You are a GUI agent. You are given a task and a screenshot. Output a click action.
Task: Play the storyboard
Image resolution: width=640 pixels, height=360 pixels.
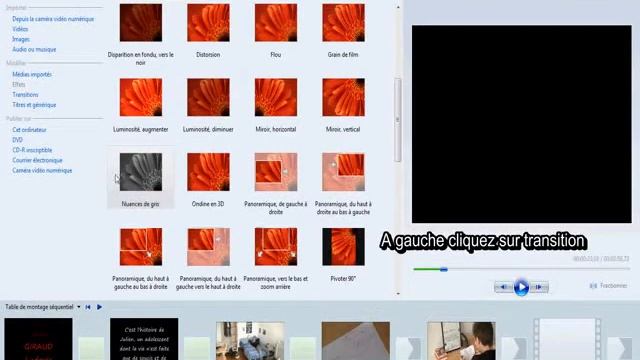(x=99, y=307)
